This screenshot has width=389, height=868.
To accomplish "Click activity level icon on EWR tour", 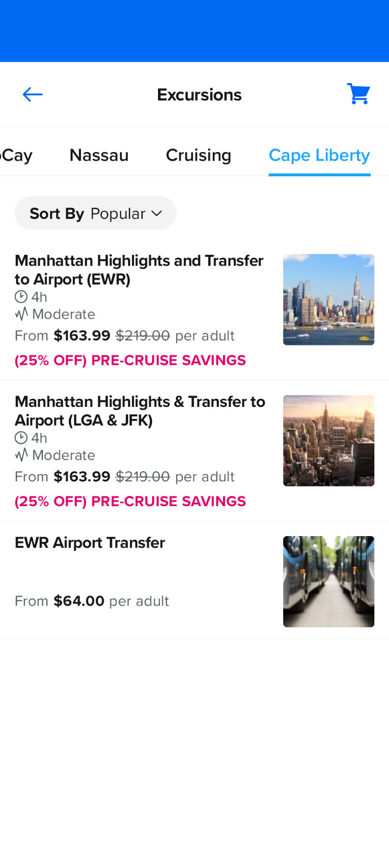I will tap(21, 314).
